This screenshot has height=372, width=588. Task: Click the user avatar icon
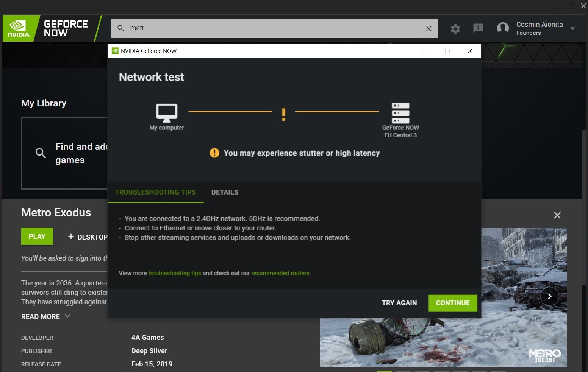tap(503, 28)
